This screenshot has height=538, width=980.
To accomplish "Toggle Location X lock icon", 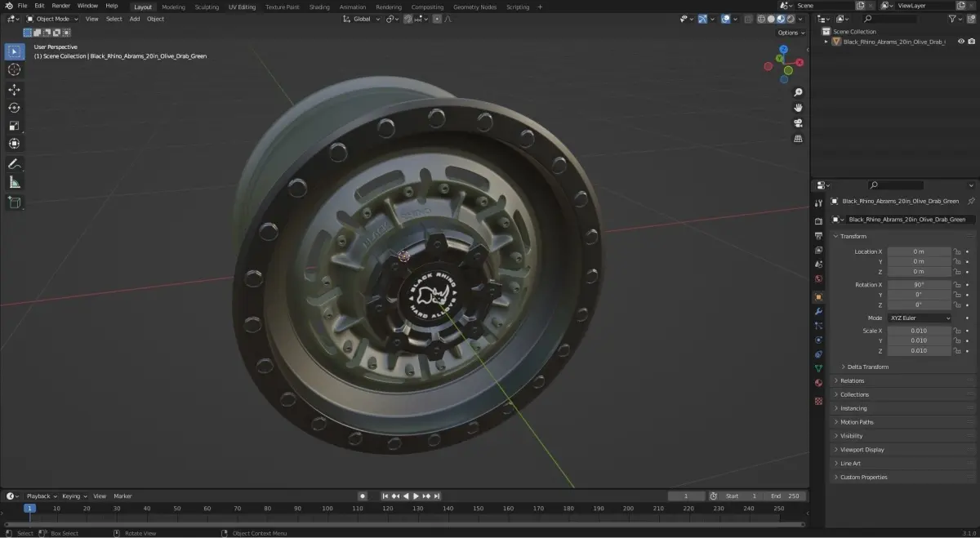I will click(957, 251).
